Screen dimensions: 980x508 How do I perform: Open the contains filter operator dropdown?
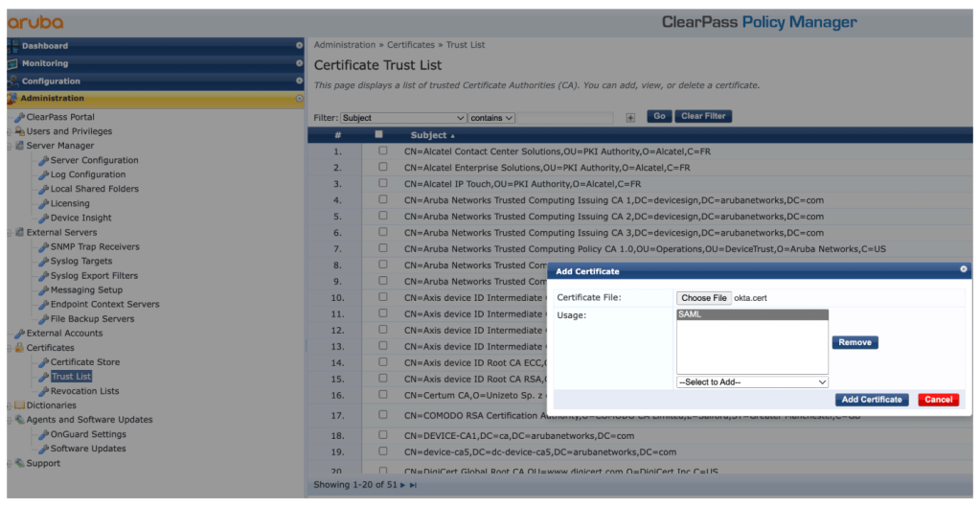492,117
